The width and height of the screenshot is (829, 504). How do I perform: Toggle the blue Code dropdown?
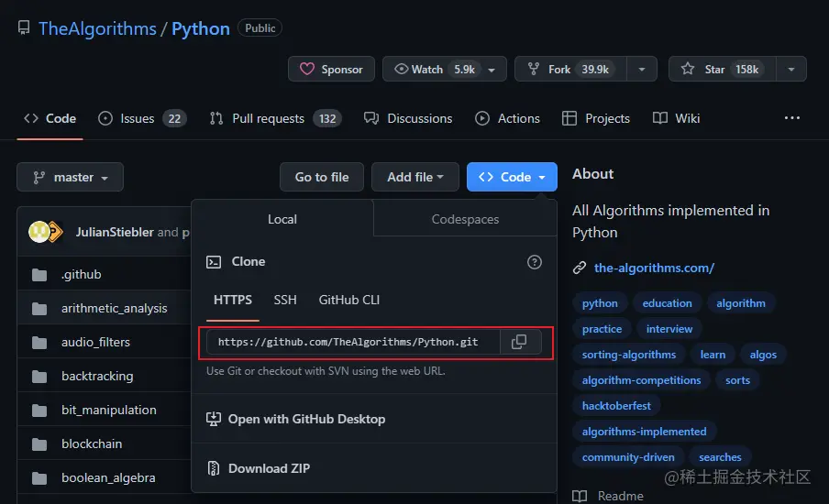[x=512, y=177]
